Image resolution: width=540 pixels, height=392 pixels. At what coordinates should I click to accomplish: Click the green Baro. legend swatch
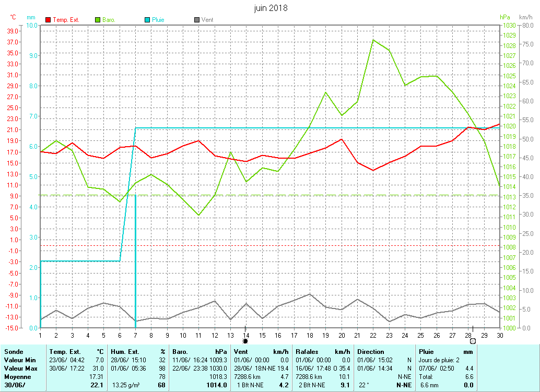[98, 20]
